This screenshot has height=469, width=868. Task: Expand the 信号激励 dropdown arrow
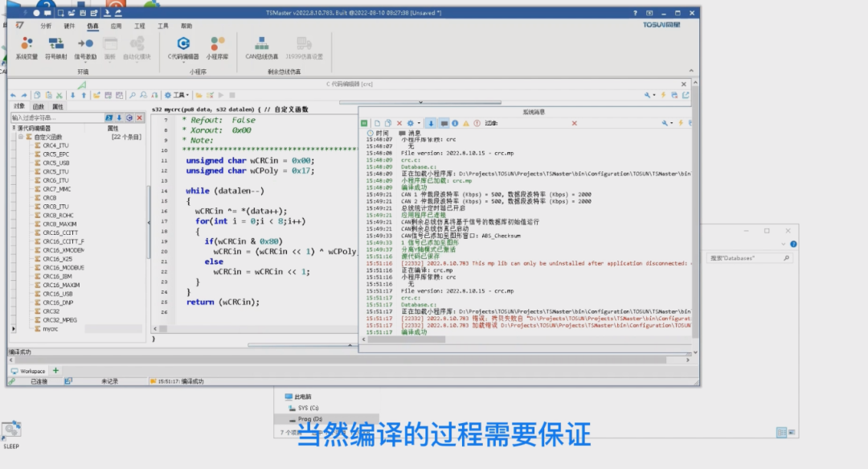click(x=85, y=62)
